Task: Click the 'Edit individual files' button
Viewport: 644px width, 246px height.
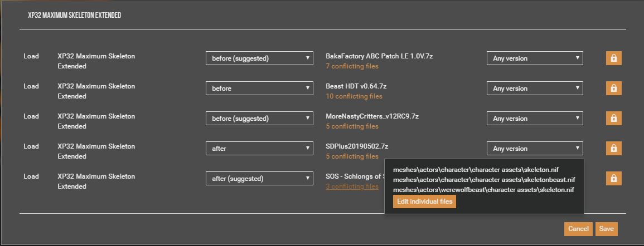Action: click(x=424, y=201)
